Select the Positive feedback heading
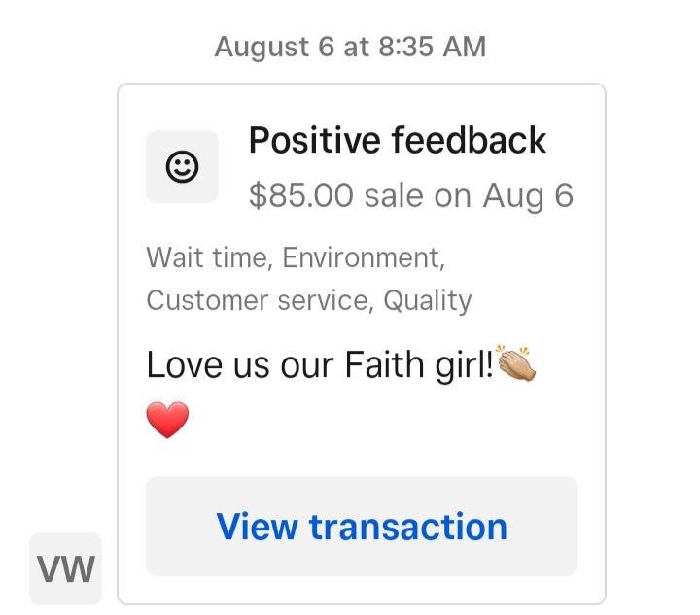700x615 pixels. click(x=398, y=140)
